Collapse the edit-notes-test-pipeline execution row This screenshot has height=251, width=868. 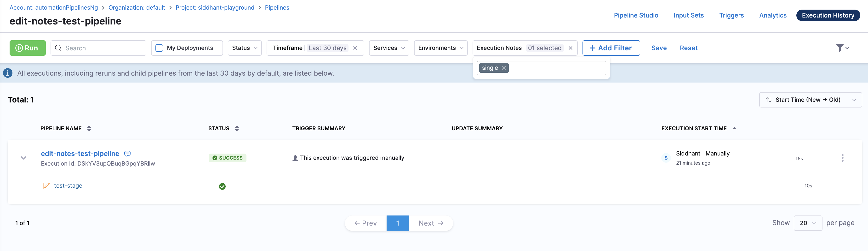(23, 158)
